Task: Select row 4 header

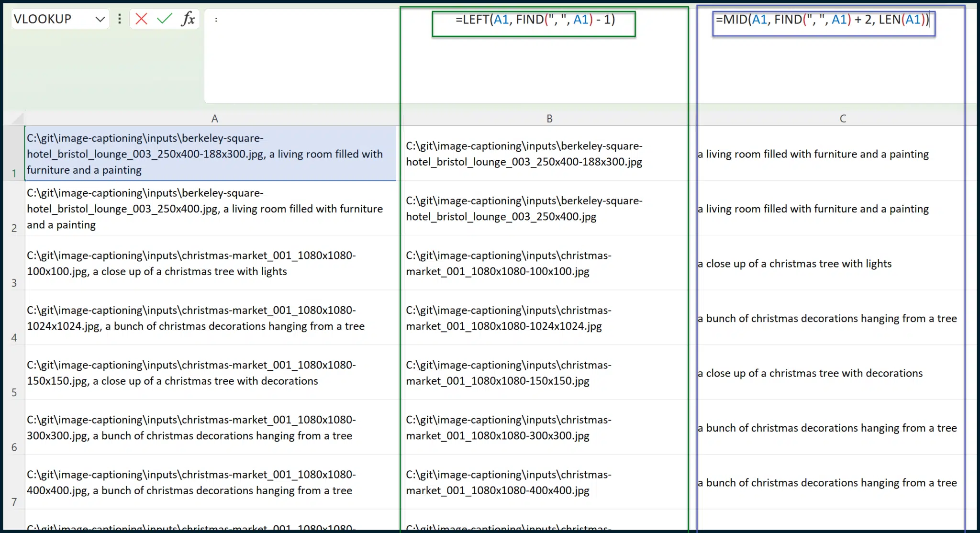Action: point(14,317)
